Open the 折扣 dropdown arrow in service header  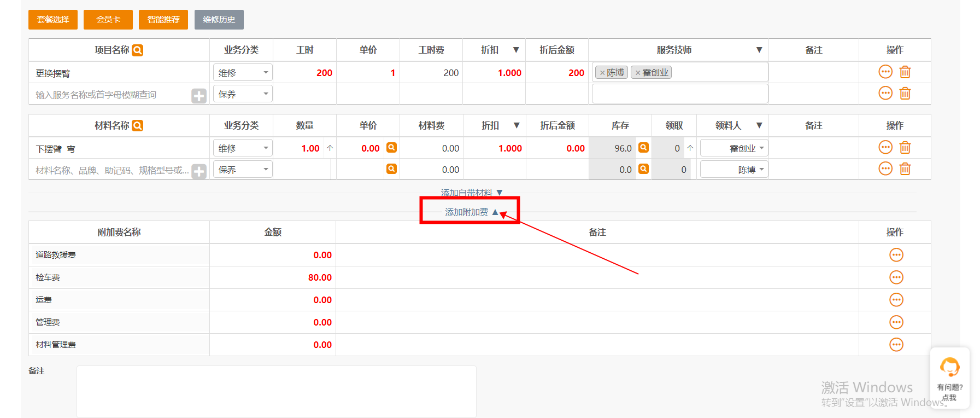click(516, 50)
